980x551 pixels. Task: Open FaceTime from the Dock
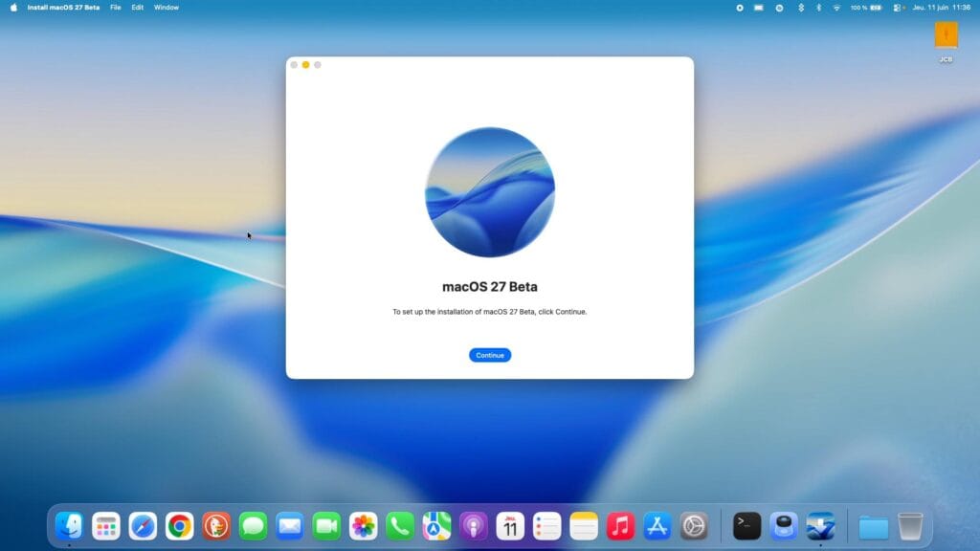(x=326, y=526)
